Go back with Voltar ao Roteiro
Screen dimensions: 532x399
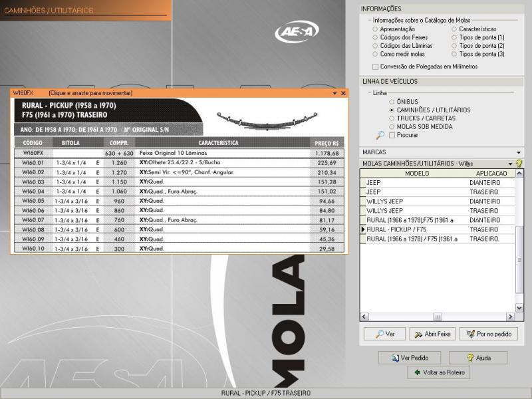pyautogui.click(x=439, y=372)
